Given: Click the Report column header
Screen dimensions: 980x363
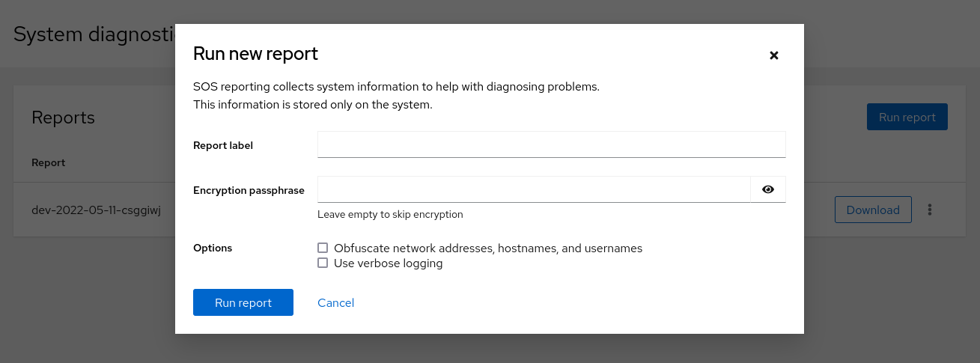Looking at the screenshot, I should (49, 162).
